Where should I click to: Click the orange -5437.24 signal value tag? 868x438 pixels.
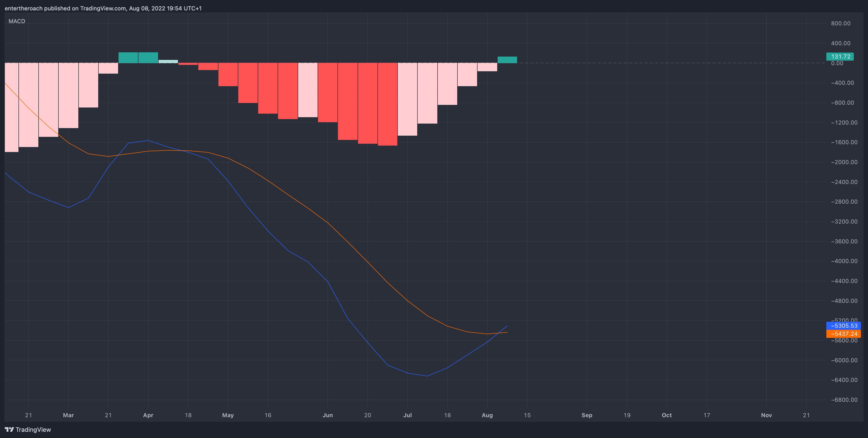843,334
